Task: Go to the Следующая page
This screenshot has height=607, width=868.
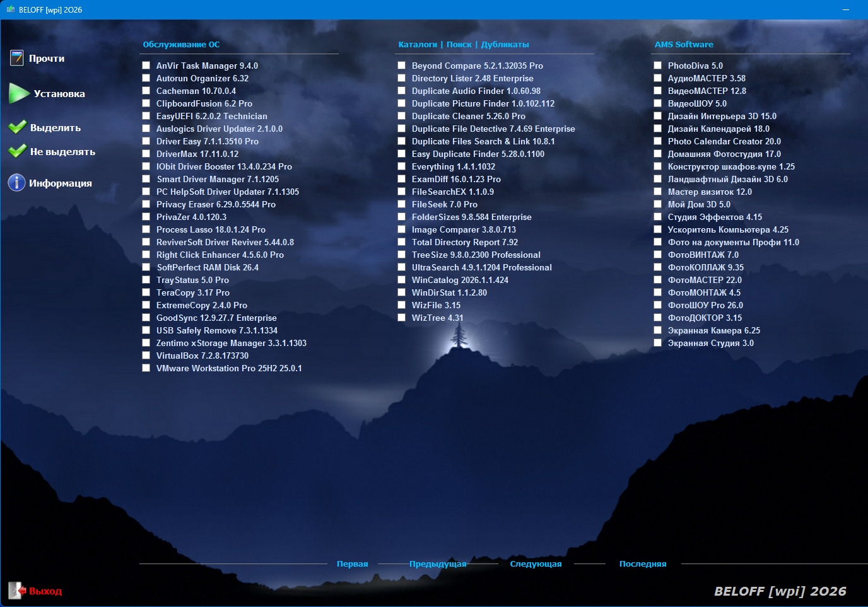Action: click(x=536, y=564)
